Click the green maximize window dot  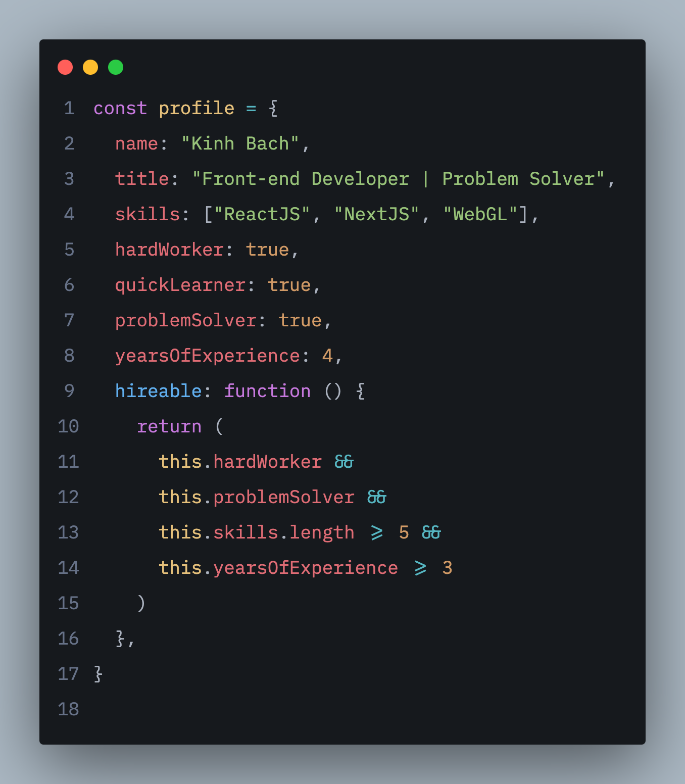click(x=116, y=67)
